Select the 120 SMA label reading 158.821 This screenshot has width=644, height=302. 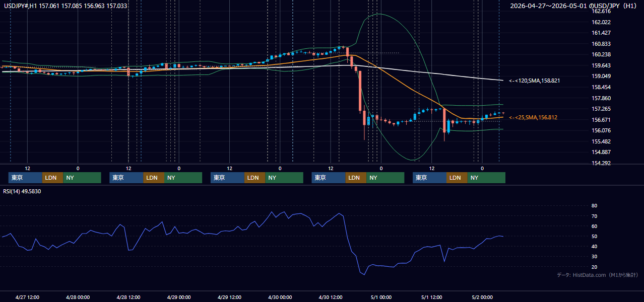[x=534, y=81]
